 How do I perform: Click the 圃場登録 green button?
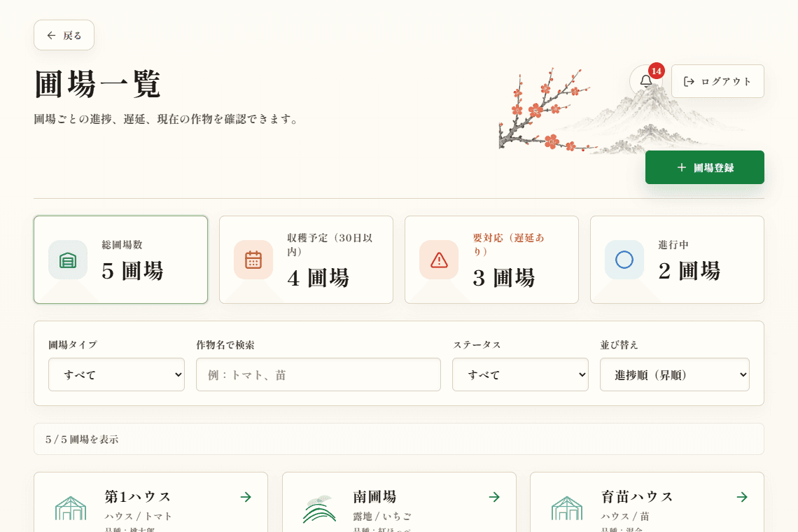tap(704, 167)
